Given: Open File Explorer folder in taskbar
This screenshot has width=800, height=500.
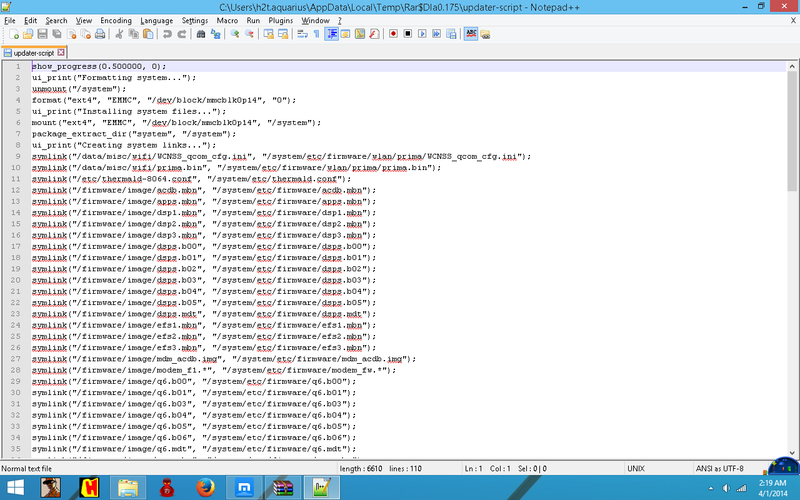Looking at the screenshot, I should coord(128,488).
